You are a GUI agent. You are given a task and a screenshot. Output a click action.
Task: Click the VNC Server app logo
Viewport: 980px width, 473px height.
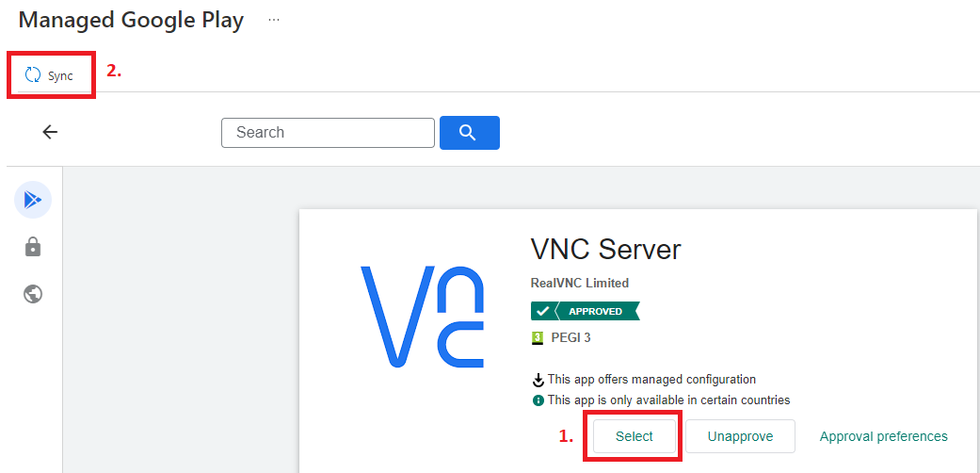[423, 316]
